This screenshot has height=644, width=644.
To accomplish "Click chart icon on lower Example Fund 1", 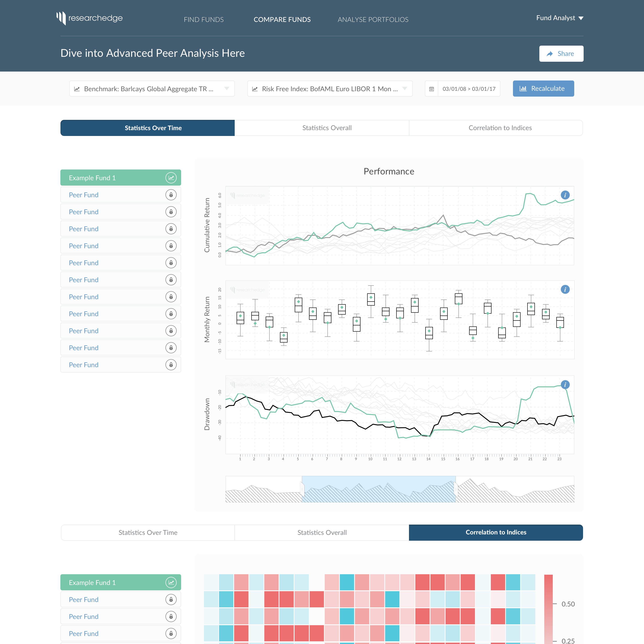I will [x=171, y=582].
